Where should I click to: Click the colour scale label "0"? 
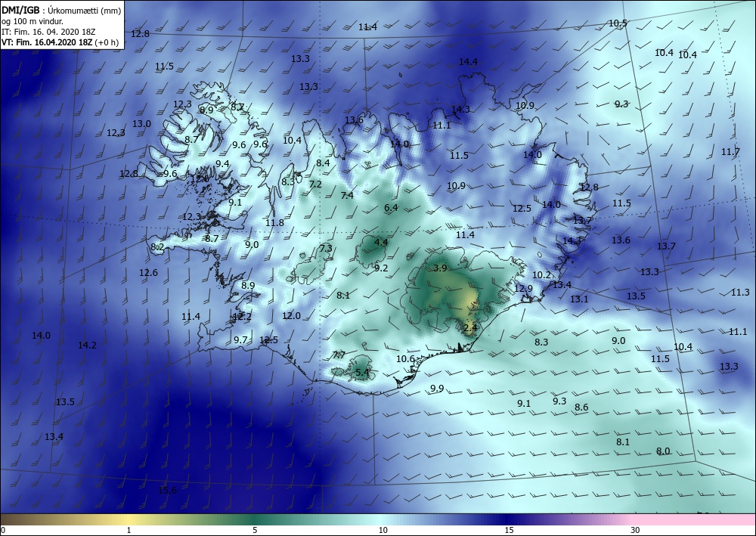point(3,530)
